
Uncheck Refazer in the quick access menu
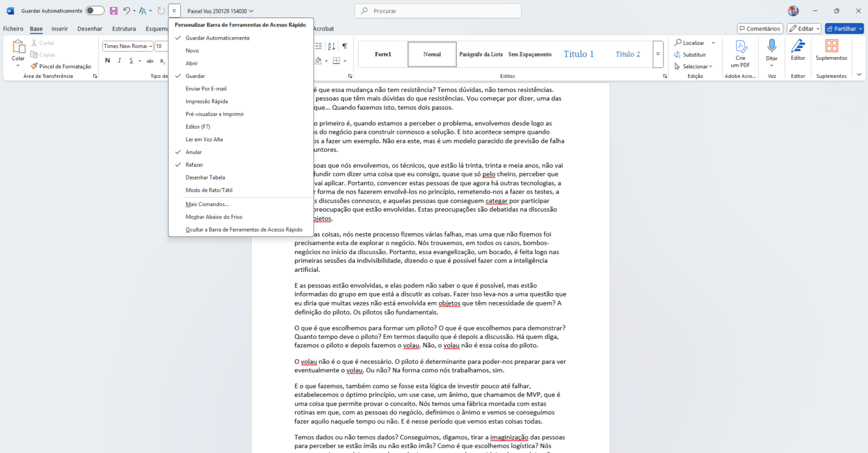coord(241,165)
